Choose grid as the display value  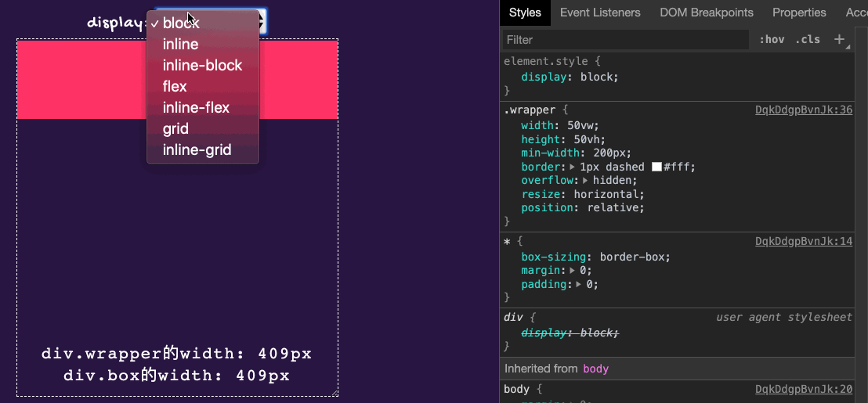tap(175, 129)
